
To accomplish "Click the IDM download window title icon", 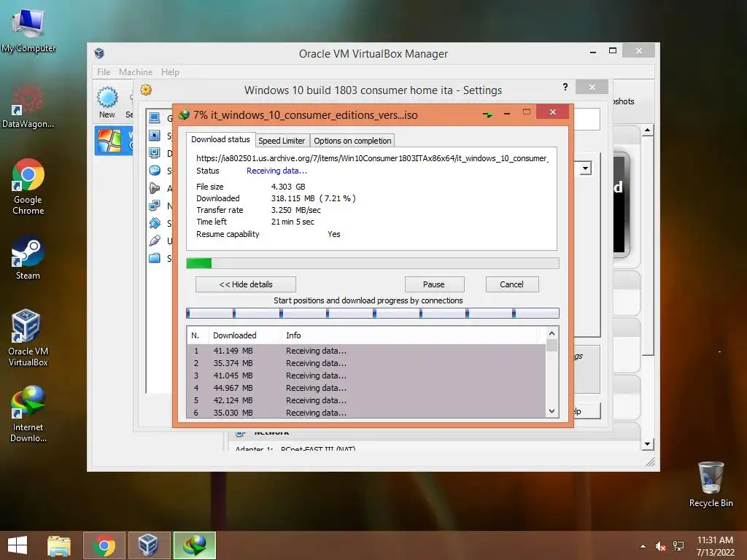I will [x=183, y=114].
